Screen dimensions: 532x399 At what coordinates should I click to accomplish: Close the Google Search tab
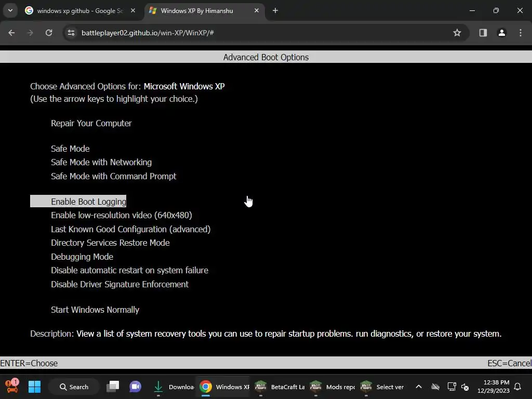133,10
